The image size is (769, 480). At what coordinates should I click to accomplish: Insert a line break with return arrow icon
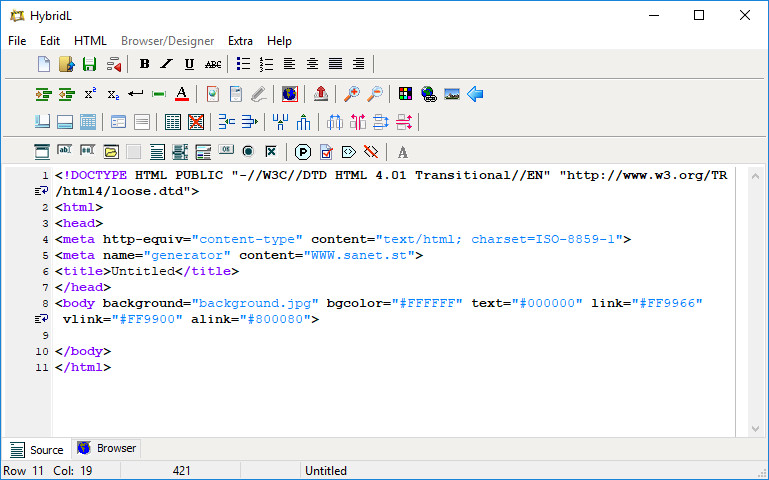[x=136, y=94]
